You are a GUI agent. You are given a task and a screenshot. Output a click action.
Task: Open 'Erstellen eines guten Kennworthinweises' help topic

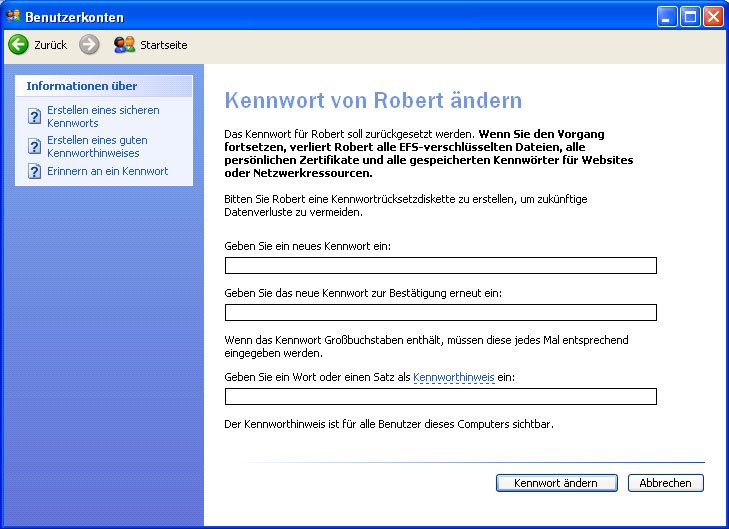97,147
